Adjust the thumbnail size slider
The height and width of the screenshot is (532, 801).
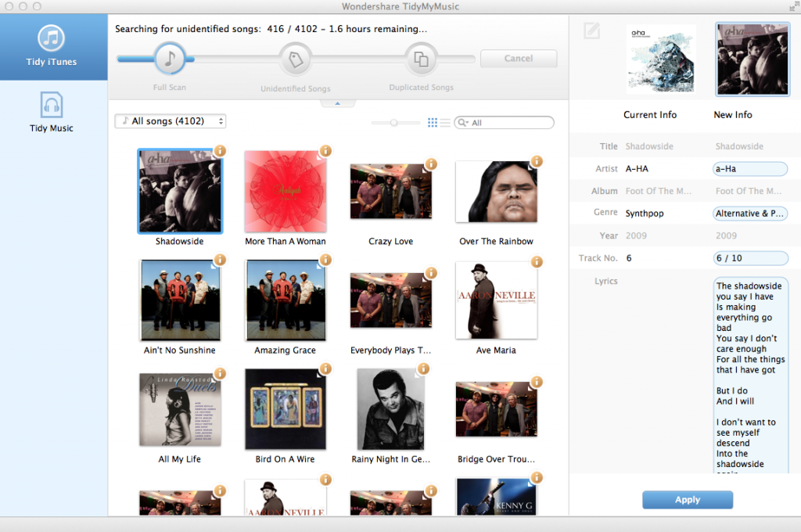(x=395, y=123)
